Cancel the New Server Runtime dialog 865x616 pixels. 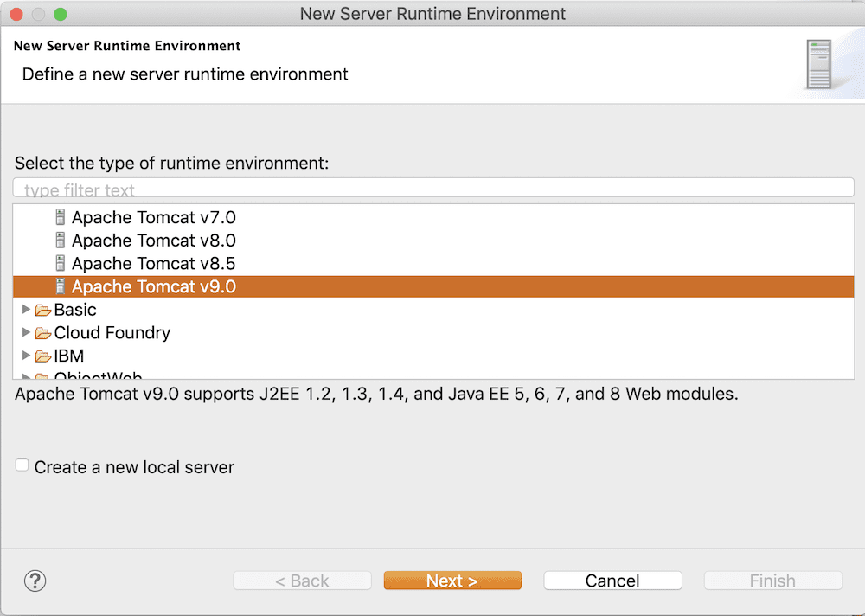(612, 581)
